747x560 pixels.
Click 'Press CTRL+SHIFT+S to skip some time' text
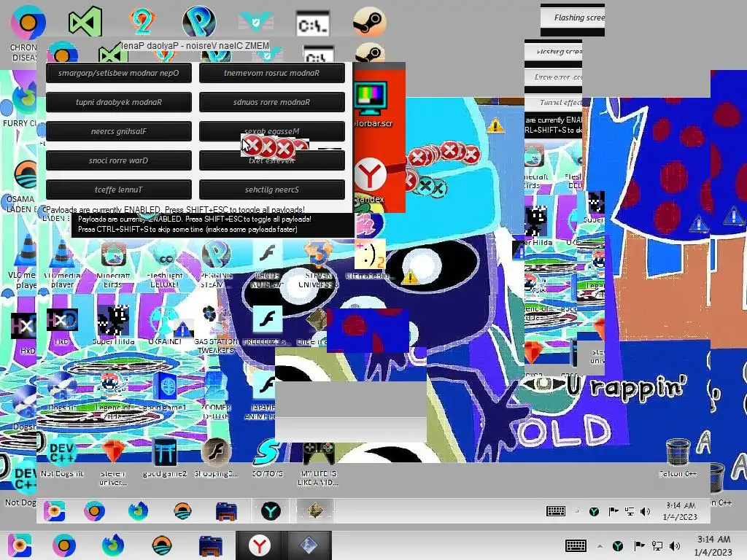(187, 230)
